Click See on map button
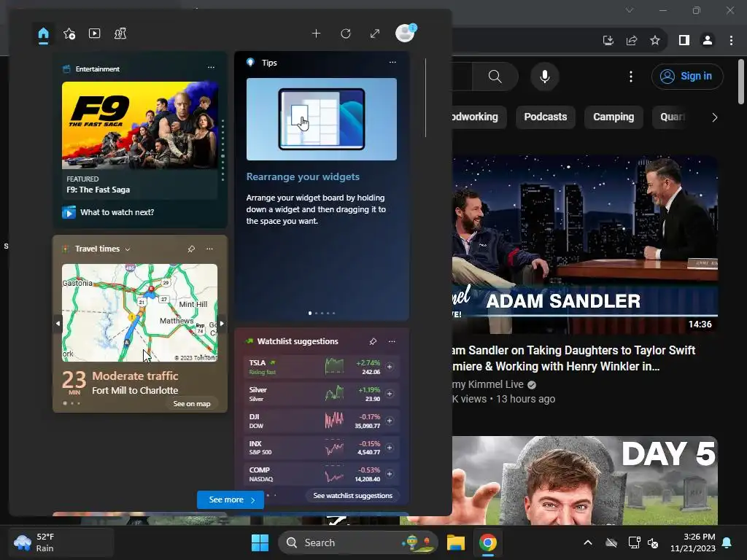The height and width of the screenshot is (560, 747). click(x=192, y=403)
